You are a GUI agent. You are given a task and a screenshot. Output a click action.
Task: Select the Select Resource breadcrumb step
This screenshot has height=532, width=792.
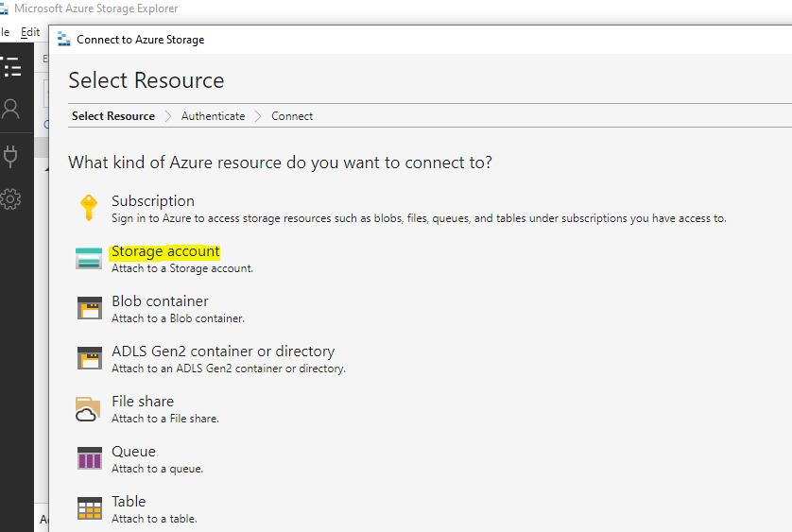click(113, 116)
